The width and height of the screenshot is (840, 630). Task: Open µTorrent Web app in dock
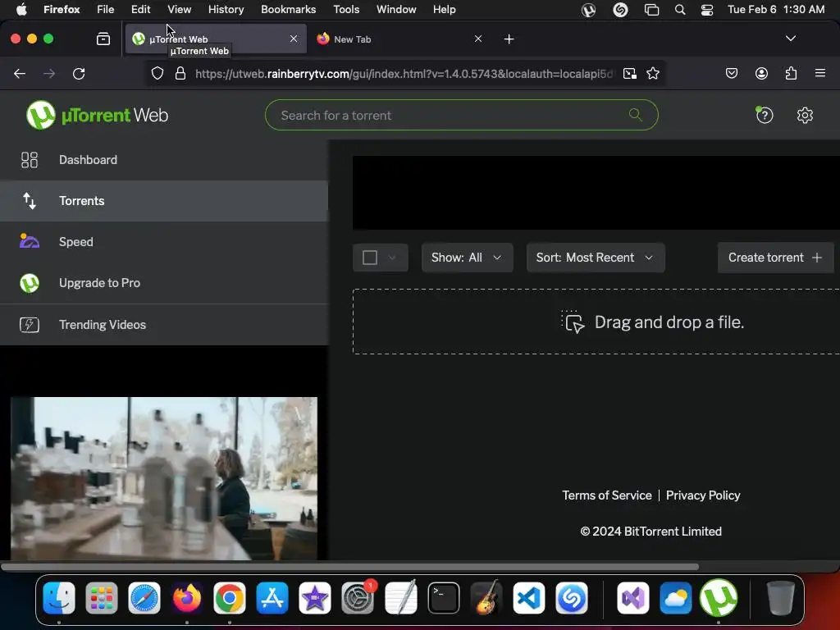click(x=719, y=598)
